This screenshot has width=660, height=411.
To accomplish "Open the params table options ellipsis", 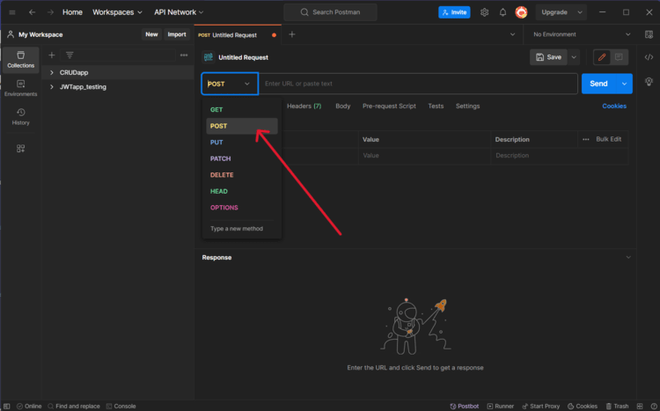I will (586, 139).
